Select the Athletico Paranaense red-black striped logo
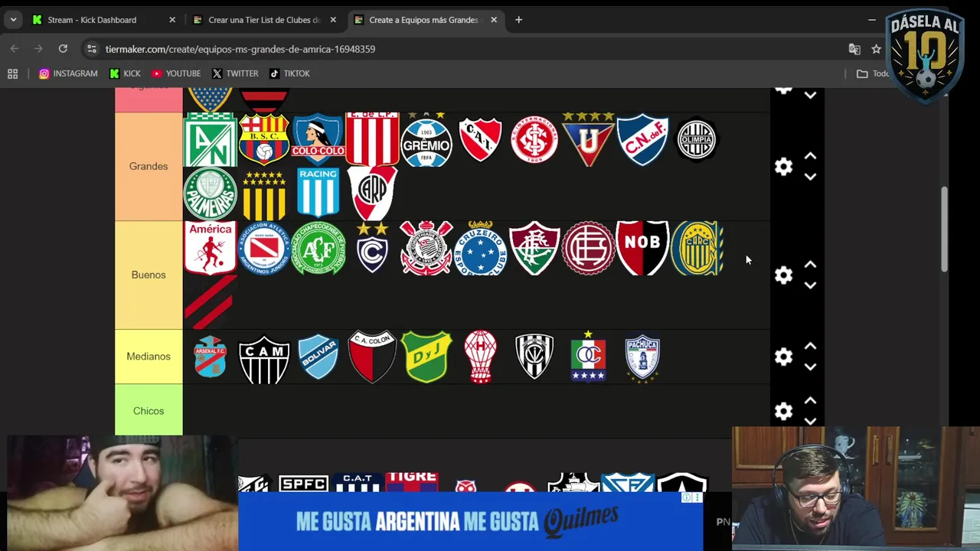This screenshot has height=551, width=980. 210,302
